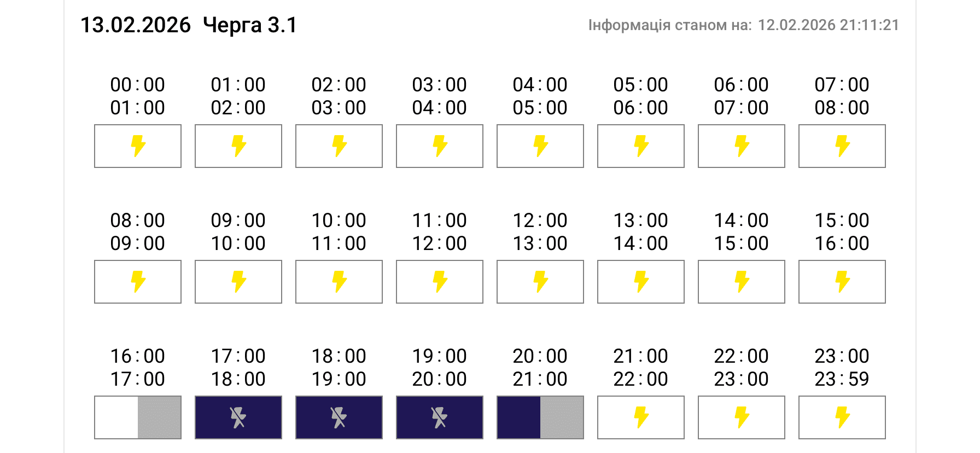Click the lightning icon under 23:00-23:59
Image resolution: width=980 pixels, height=453 pixels.
click(x=842, y=417)
